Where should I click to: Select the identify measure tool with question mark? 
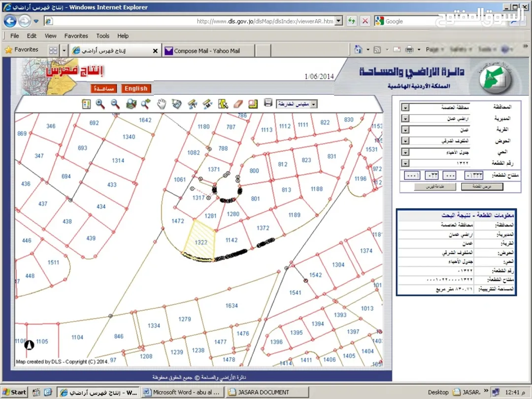[193, 104]
